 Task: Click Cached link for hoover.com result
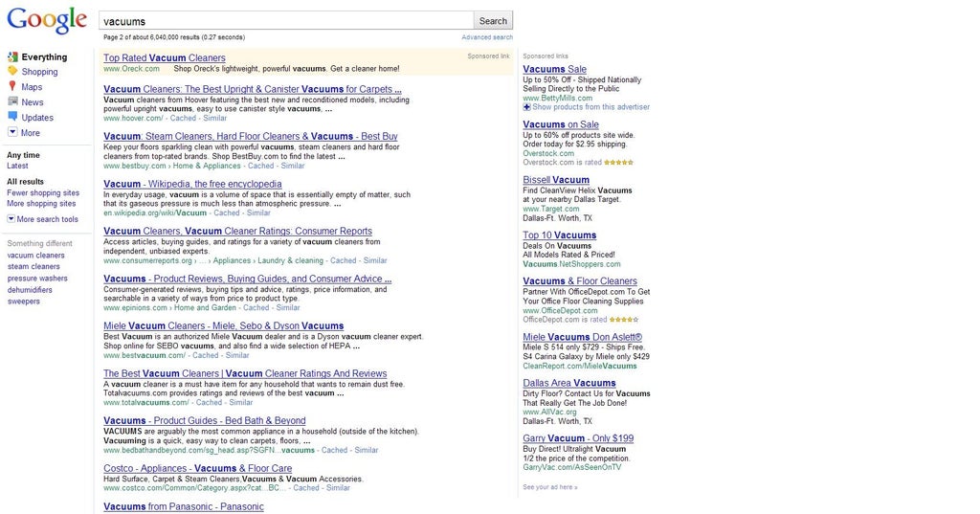181,119
